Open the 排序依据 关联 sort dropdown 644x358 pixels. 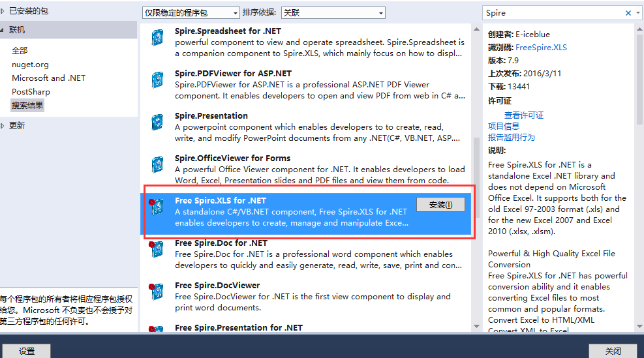click(333, 13)
